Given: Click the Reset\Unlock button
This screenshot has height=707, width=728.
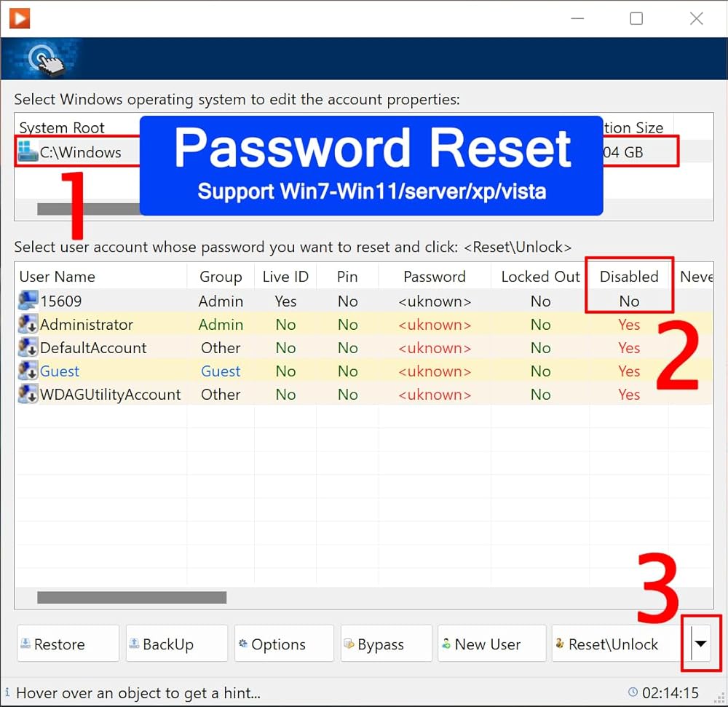Looking at the screenshot, I should (615, 644).
